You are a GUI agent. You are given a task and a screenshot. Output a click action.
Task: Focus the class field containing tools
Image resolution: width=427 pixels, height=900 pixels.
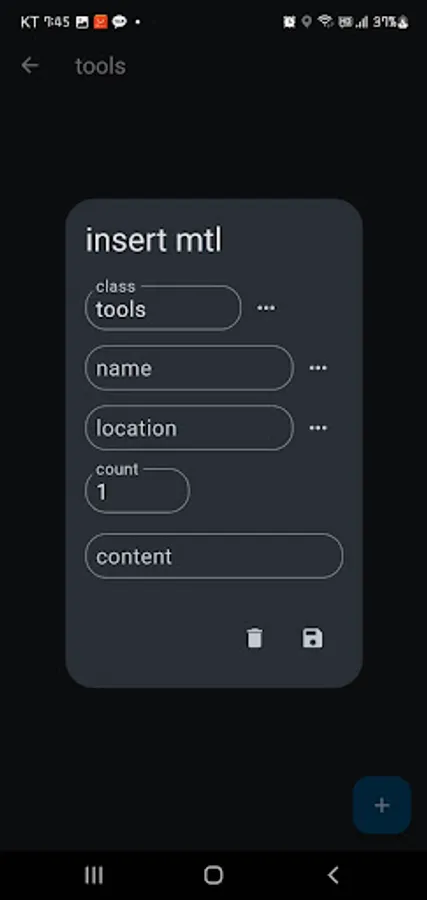point(163,308)
